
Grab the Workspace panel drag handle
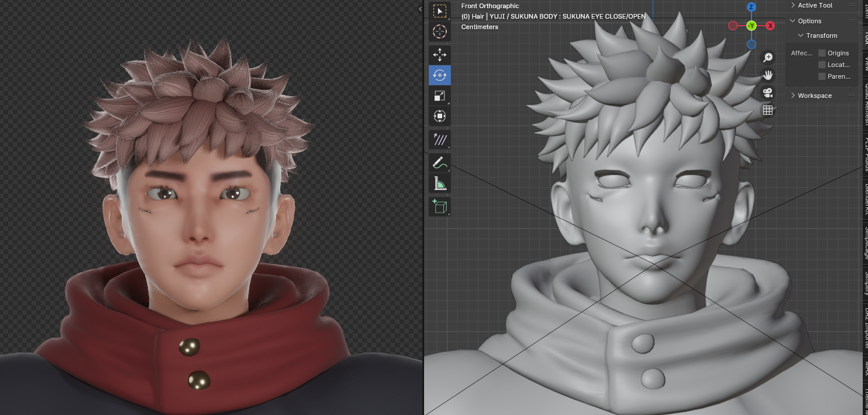[x=852, y=96]
